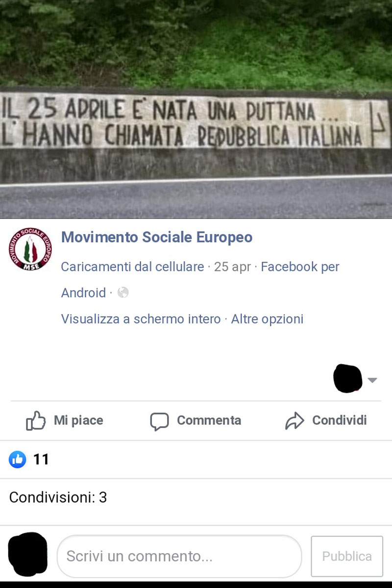Follow the Facebook per Android link
Image resolution: width=392 pixels, height=588 pixels.
(200, 280)
